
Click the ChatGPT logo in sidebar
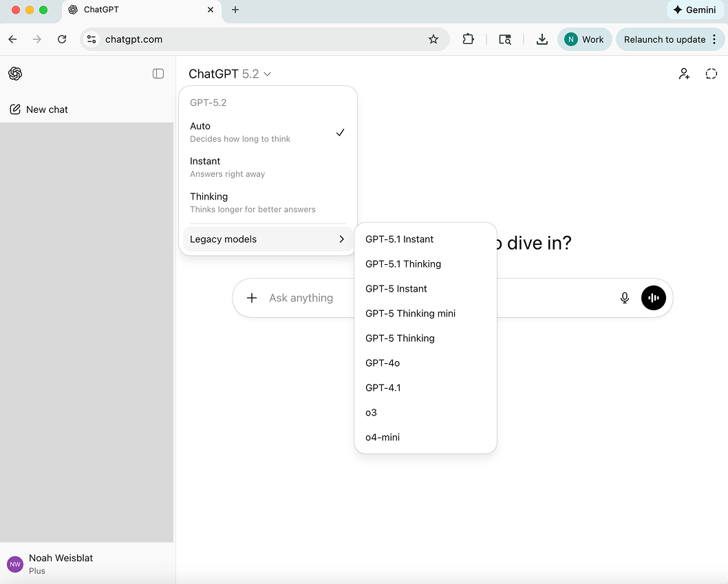click(x=15, y=74)
